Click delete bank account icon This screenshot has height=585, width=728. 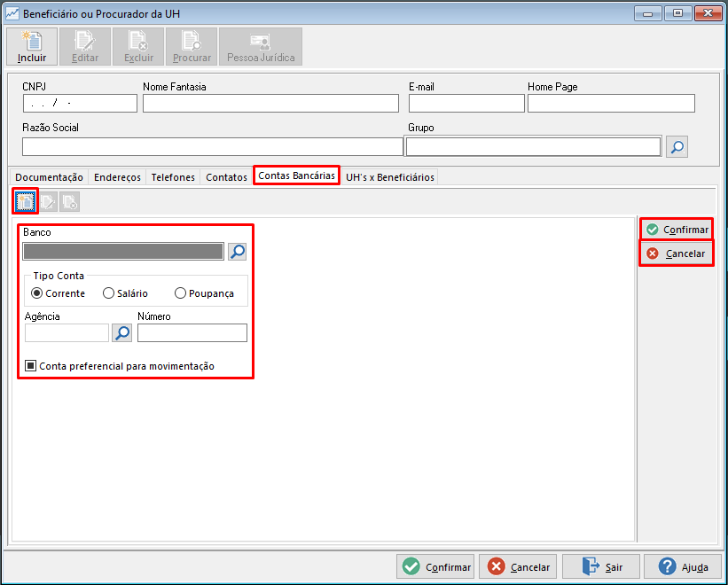click(x=70, y=202)
